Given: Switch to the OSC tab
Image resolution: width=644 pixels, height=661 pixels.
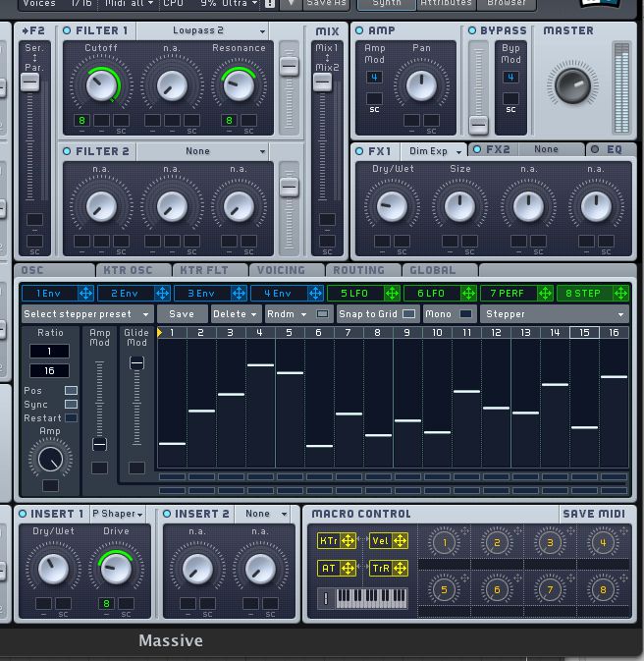Looking at the screenshot, I should [54, 270].
